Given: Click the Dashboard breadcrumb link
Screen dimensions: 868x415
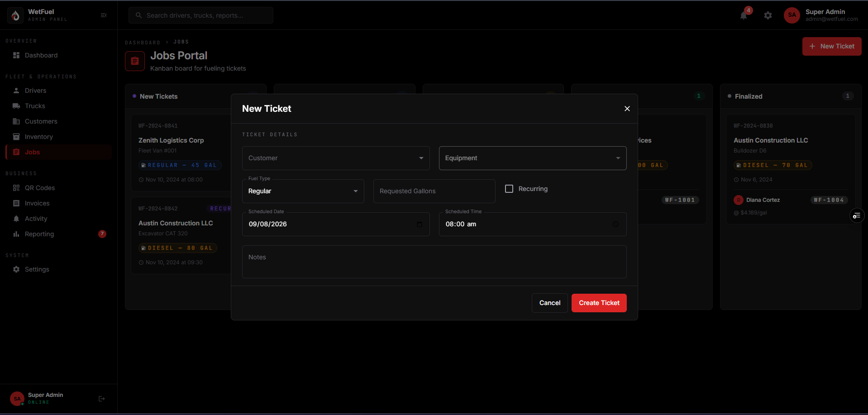Looking at the screenshot, I should point(143,43).
